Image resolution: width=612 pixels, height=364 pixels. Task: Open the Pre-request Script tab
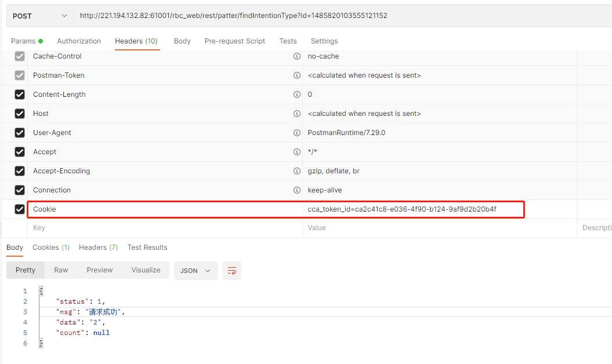click(x=234, y=41)
